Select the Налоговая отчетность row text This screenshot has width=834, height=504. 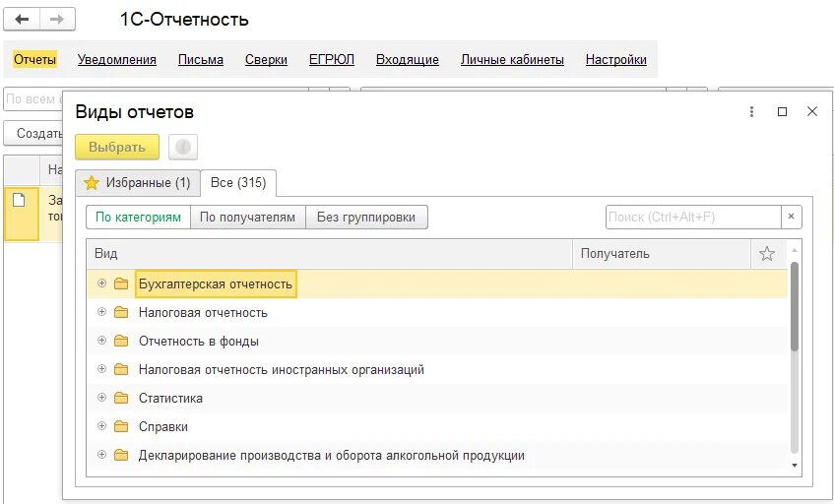click(203, 313)
